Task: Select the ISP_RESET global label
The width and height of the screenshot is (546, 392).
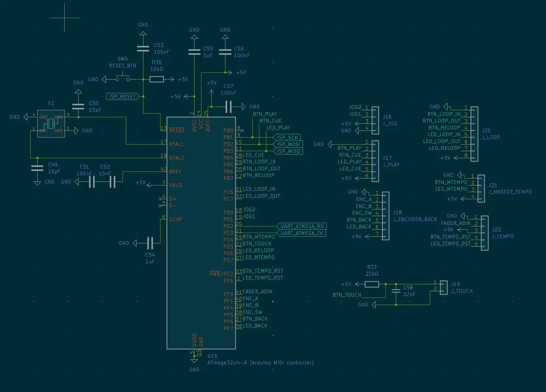Action: click(x=122, y=97)
